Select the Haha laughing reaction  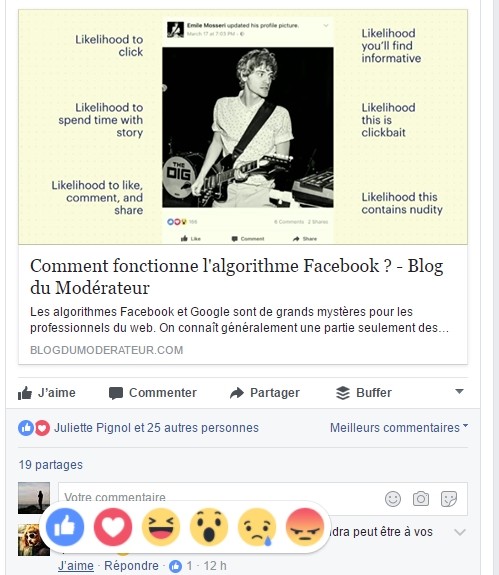(x=161, y=527)
